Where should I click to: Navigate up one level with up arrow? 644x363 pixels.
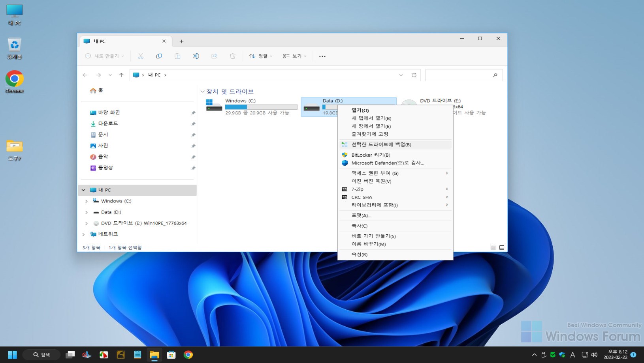121,75
